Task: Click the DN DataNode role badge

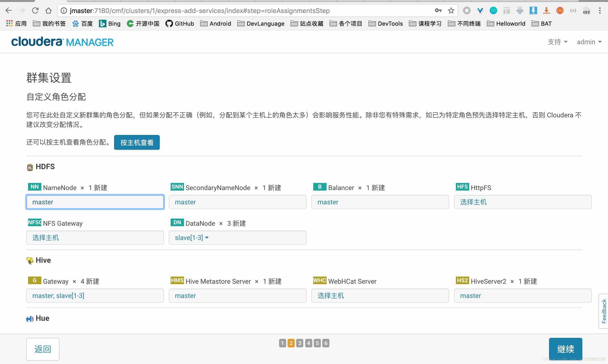Action: [x=177, y=222]
